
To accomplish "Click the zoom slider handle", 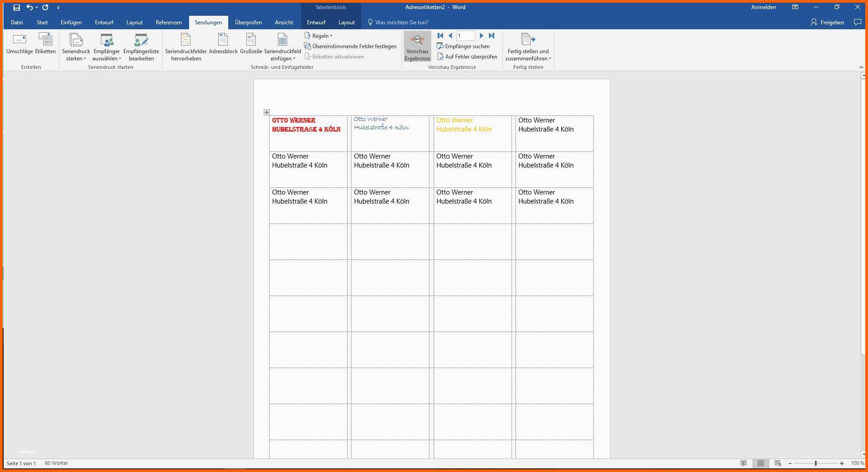I will pos(815,463).
